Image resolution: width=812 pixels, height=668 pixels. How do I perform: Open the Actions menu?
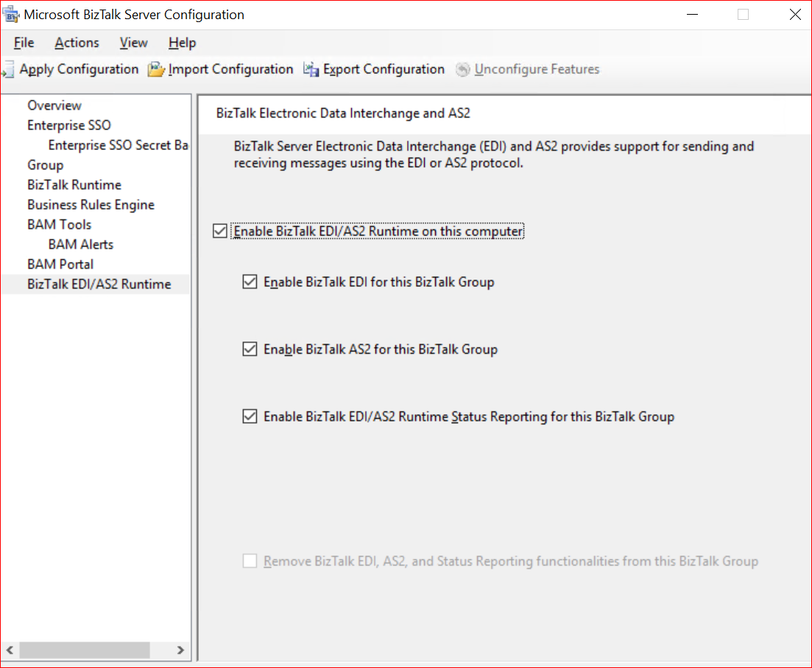77,43
